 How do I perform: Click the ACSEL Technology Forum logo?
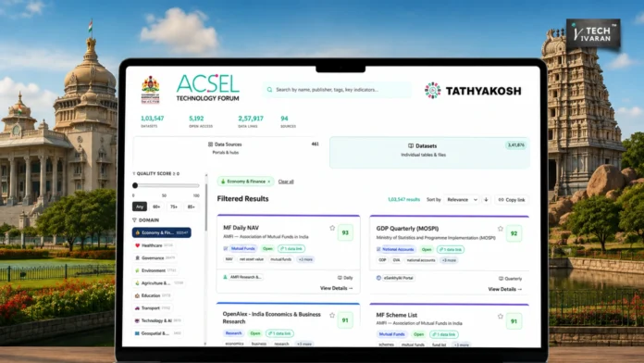click(208, 88)
